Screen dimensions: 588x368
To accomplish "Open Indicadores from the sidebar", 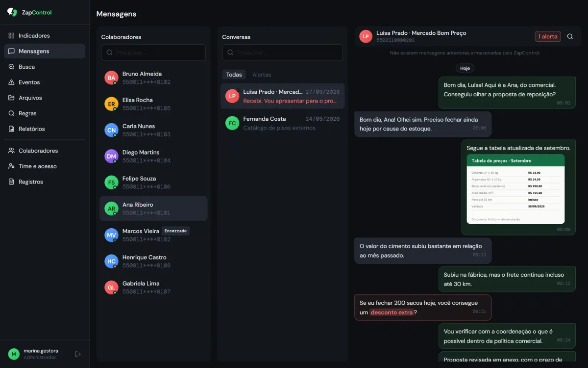I will [x=45, y=36].
